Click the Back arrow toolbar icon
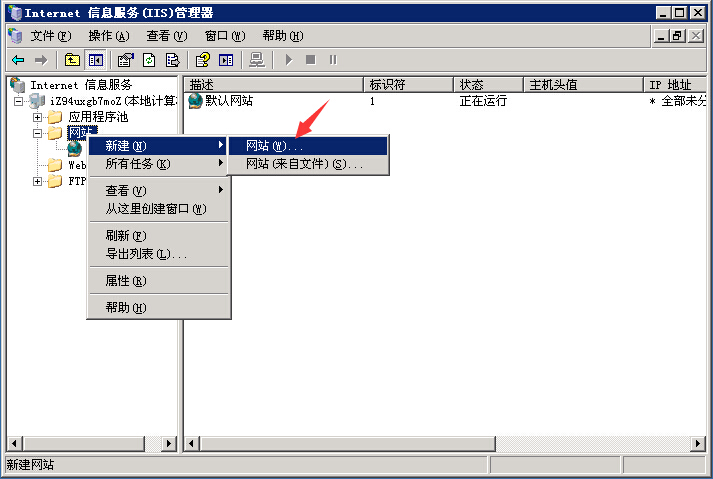 pos(17,60)
